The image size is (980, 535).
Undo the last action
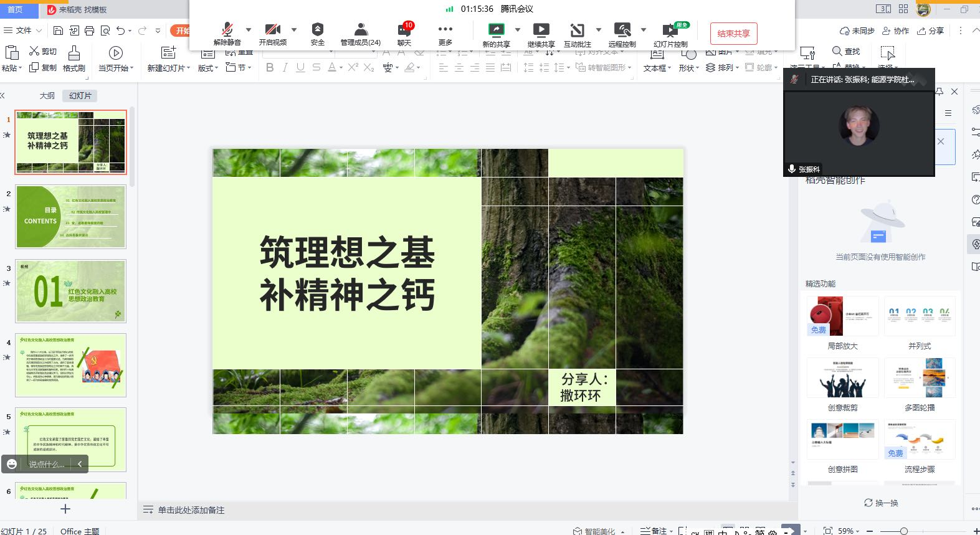121,30
